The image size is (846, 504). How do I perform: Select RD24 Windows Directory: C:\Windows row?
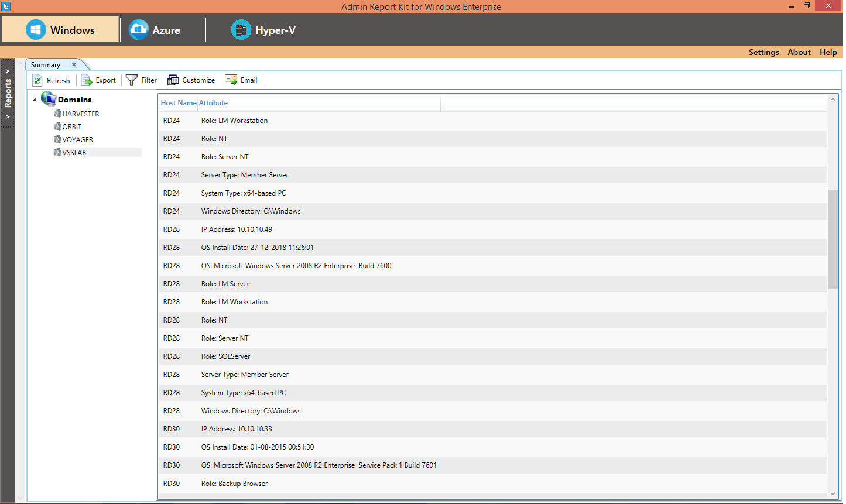493,211
